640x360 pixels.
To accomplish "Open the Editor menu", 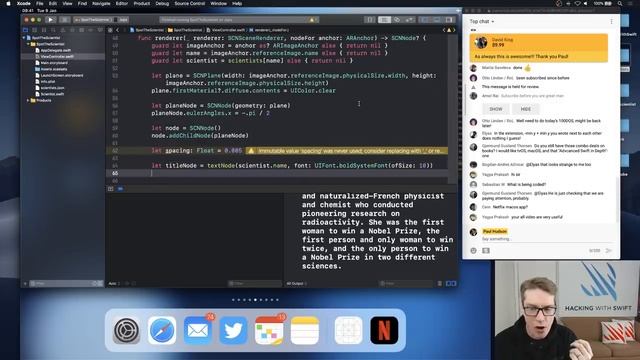I will point(122,3).
